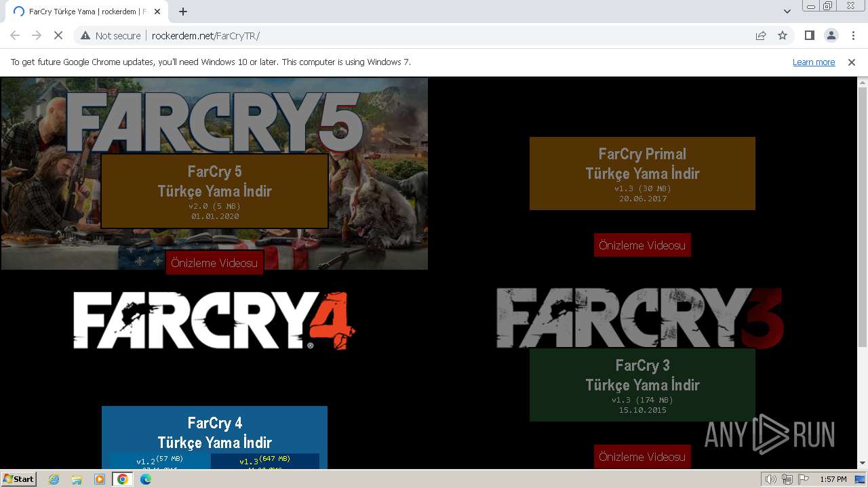The image size is (868, 488).
Task: Expand the tab search chevron
Action: tap(787, 12)
